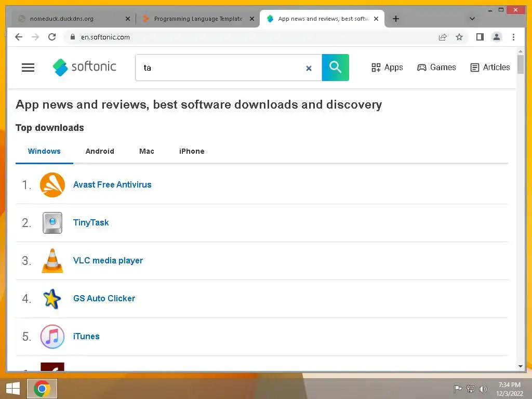Image resolution: width=532 pixels, height=399 pixels.
Task: Click the VLC traffic cone icon
Action: click(52, 261)
